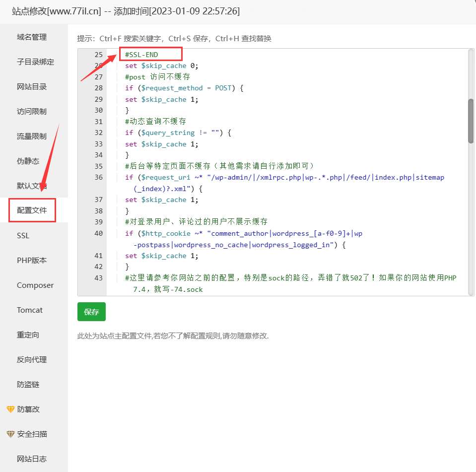
Task: Click the diamond icon beside 安全扫描
Action: [x=11, y=434]
